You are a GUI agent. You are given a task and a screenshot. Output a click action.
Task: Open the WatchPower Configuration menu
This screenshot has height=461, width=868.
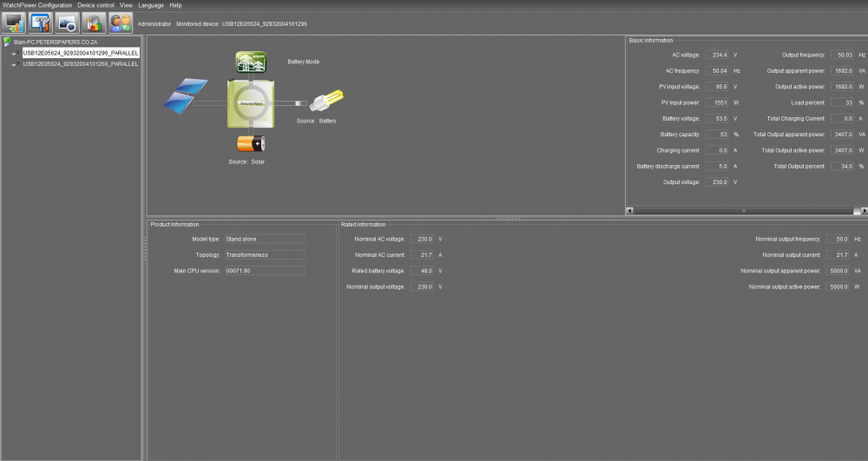click(x=37, y=5)
